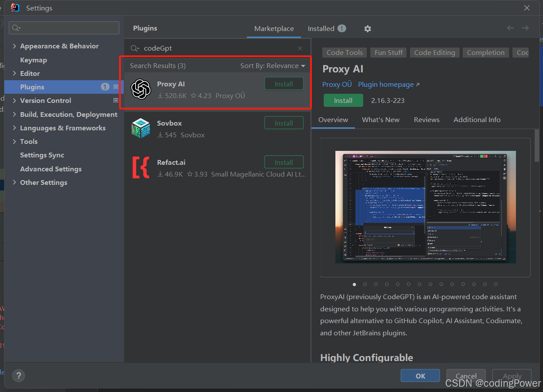Expand Build, Execution, Deployment node
Image resolution: width=543 pixels, height=392 pixels.
pyautogui.click(x=14, y=114)
